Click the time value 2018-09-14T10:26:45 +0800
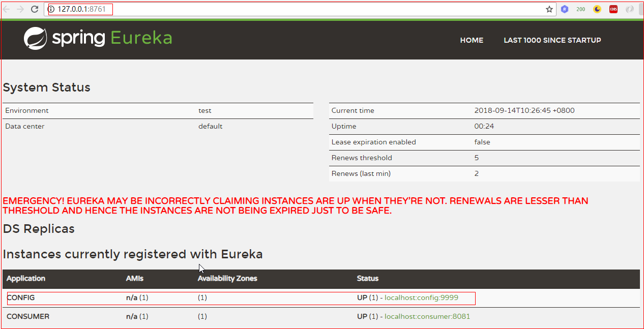 point(524,110)
